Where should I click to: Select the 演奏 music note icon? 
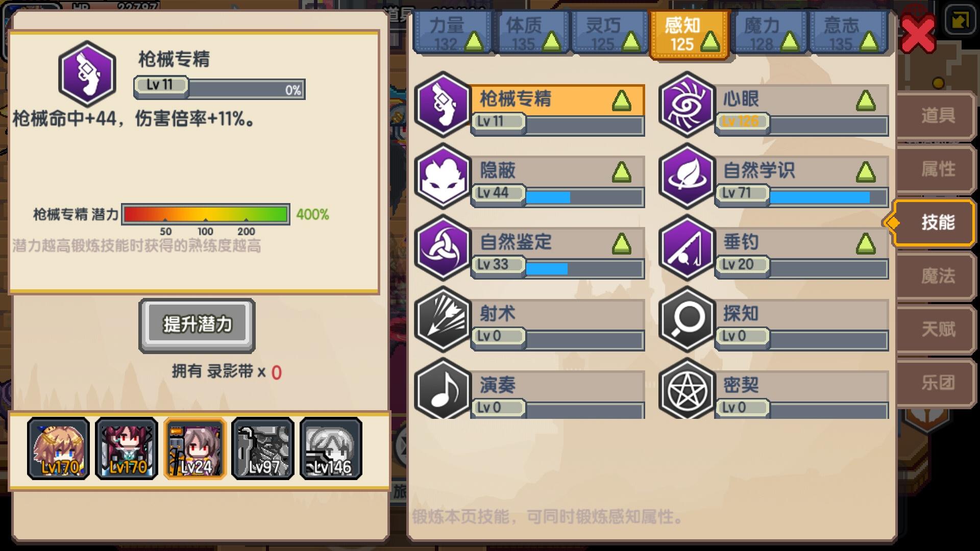(x=443, y=389)
